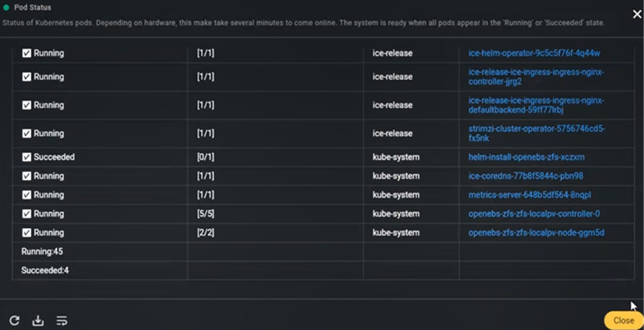Toggle checkbox on the metrics-server row
This screenshot has height=330, width=644.
click(x=27, y=195)
